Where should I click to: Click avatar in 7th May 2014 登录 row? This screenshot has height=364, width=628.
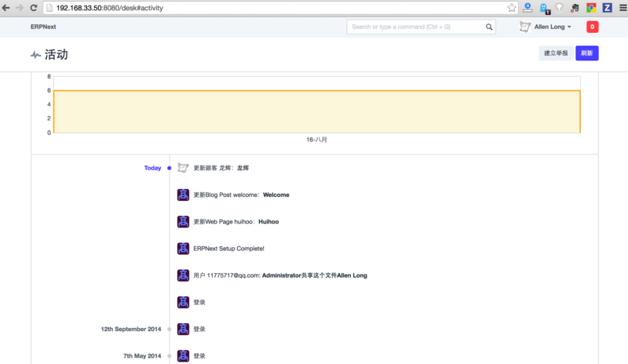click(183, 355)
